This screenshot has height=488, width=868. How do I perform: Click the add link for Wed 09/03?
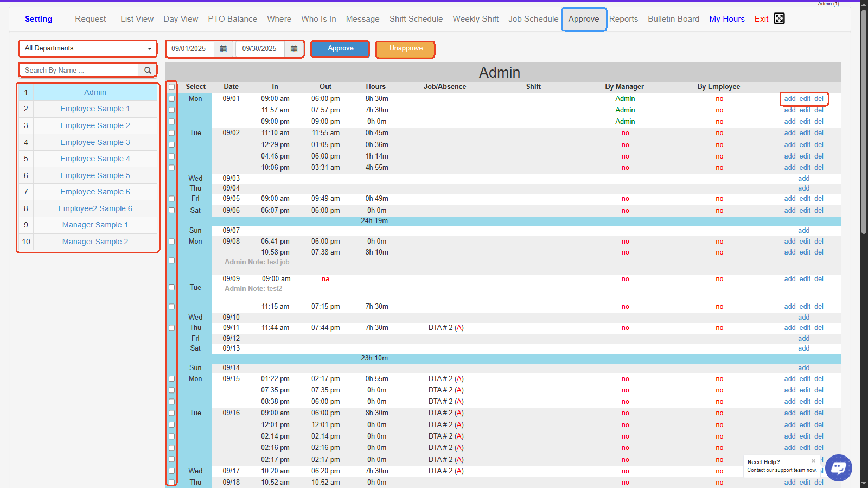point(803,179)
